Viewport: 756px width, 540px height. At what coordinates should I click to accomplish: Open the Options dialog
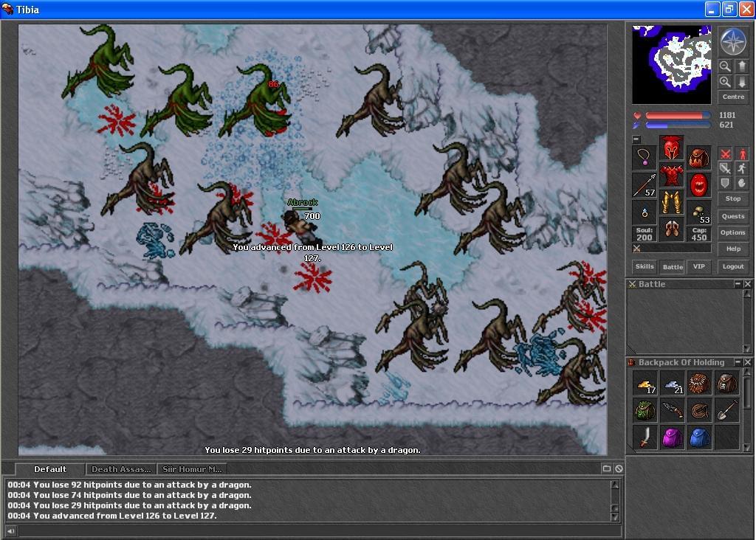(x=733, y=232)
